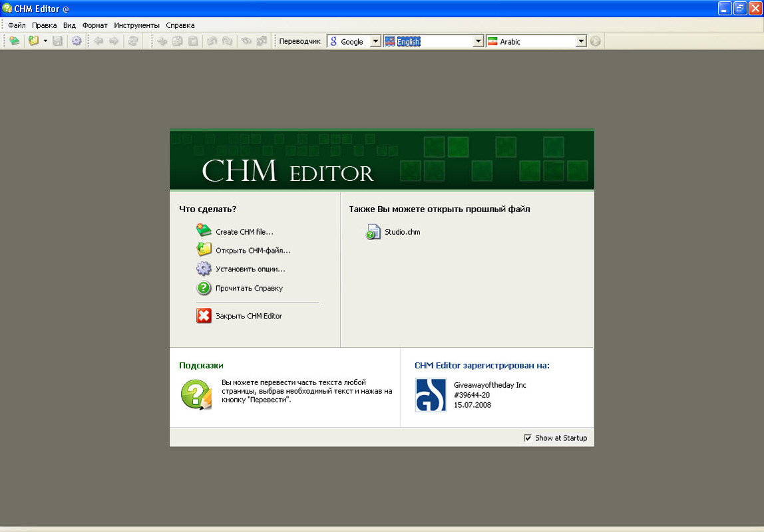Click the CHM Editor title bar icon
The image size is (764, 532).
[7, 8]
